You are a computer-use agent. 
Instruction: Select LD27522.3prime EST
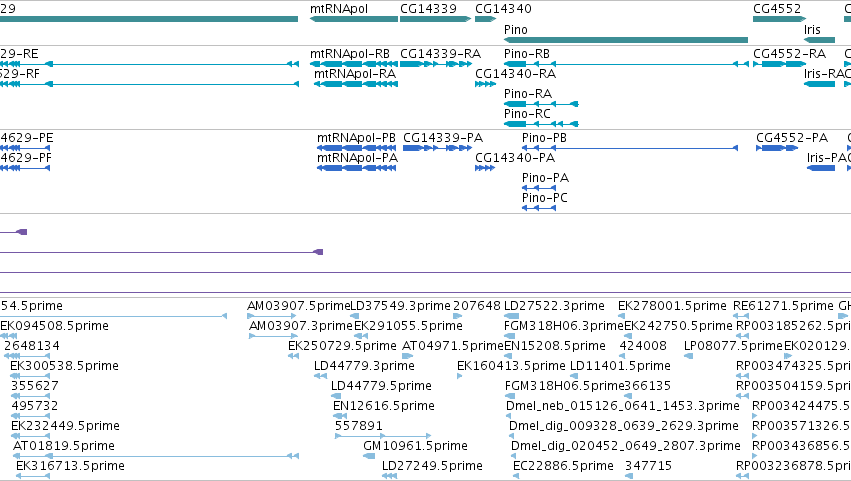click(512, 316)
